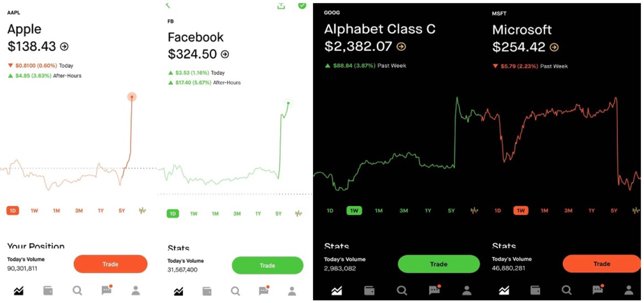Viewport: 644px width, 303px height.
Task: Open messages icon on the Alphabet screen
Action: point(434,290)
